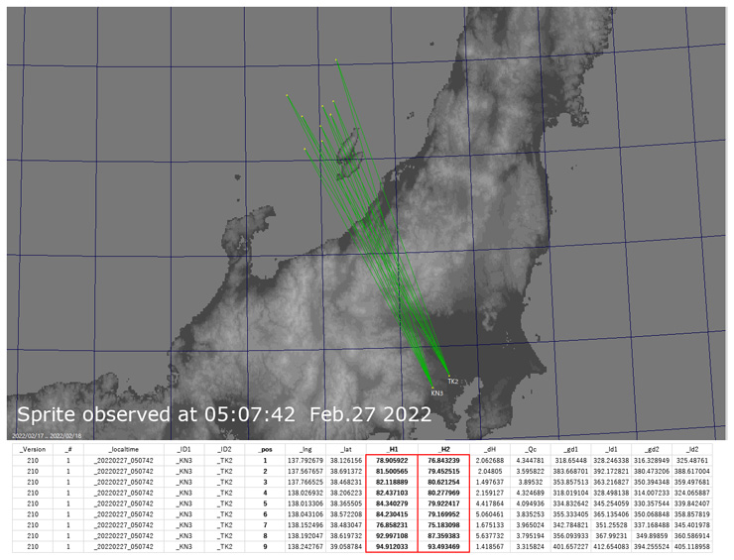Select the _gd1 column header
The image size is (734, 560).
pyautogui.click(x=570, y=450)
